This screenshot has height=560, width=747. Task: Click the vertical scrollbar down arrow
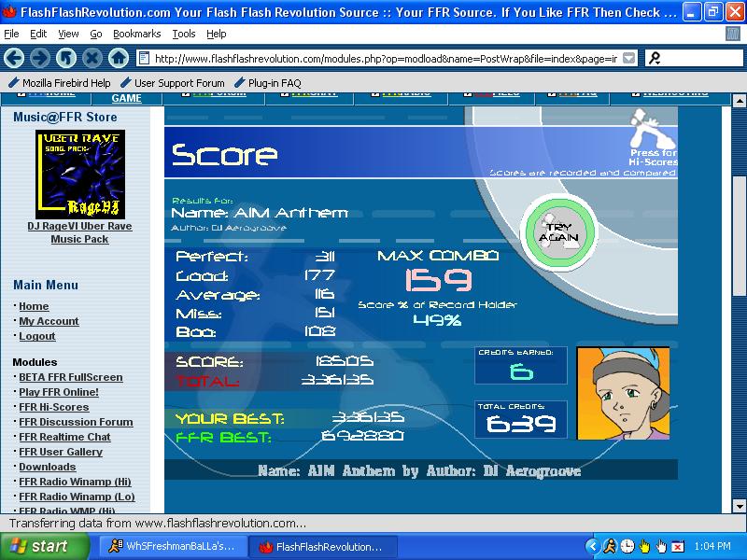coord(739,506)
